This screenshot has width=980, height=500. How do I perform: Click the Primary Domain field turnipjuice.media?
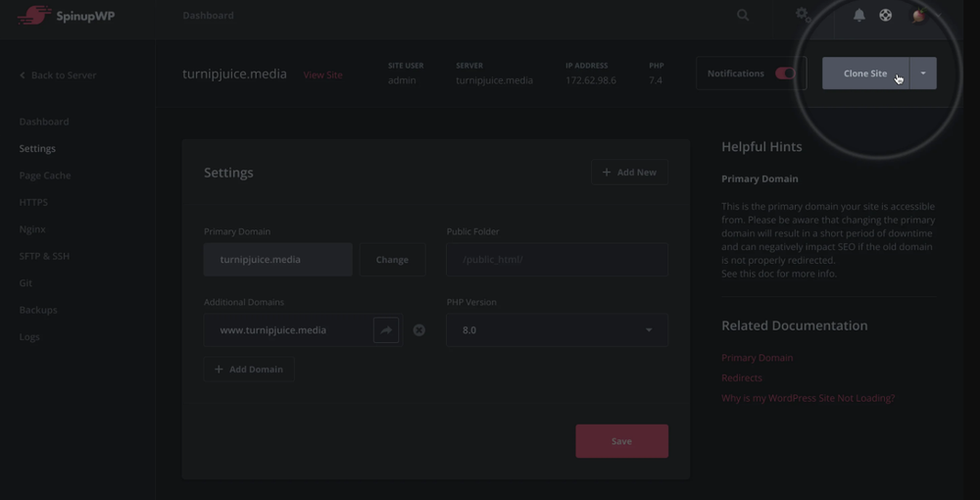click(x=278, y=260)
